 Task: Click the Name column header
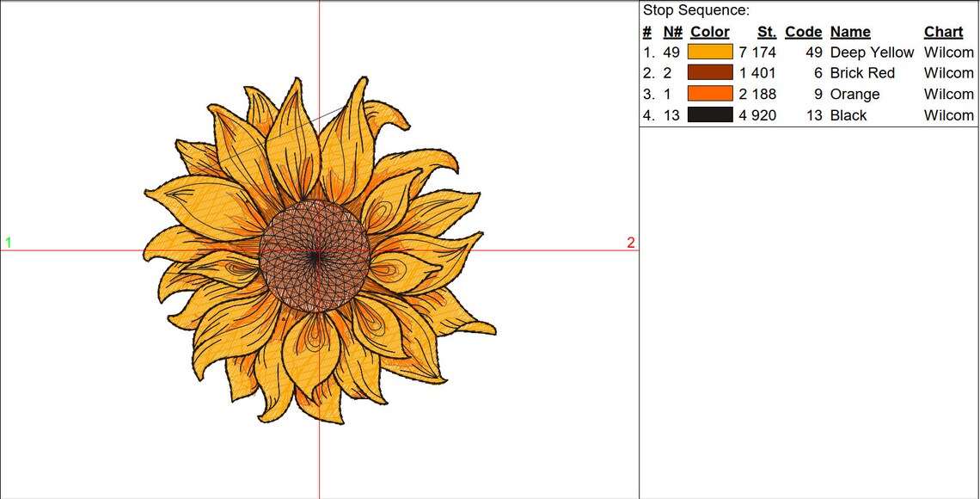850,31
